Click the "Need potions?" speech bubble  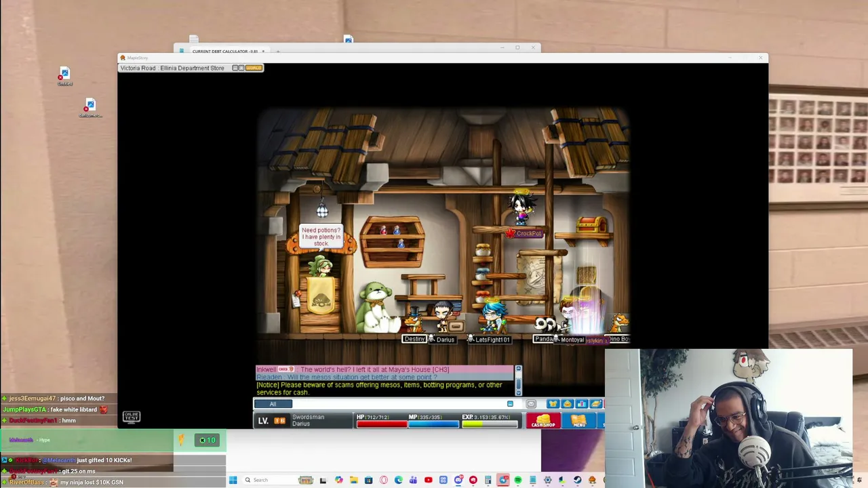point(321,237)
